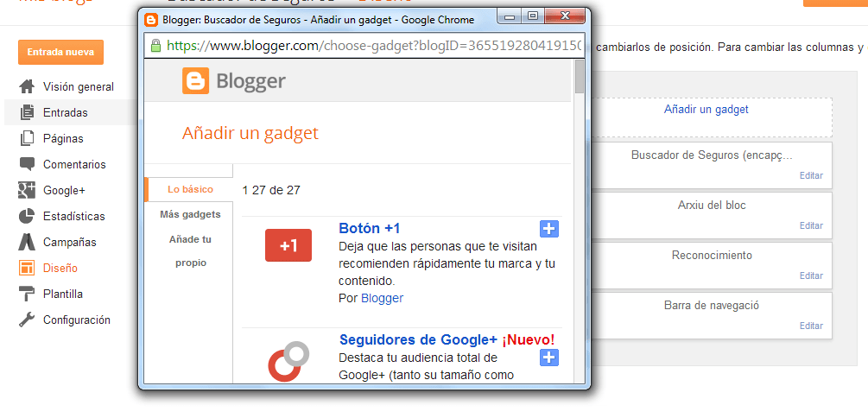The height and width of the screenshot is (418, 868).
Task: Click the Reconocimiento gadget box
Action: [x=712, y=264]
